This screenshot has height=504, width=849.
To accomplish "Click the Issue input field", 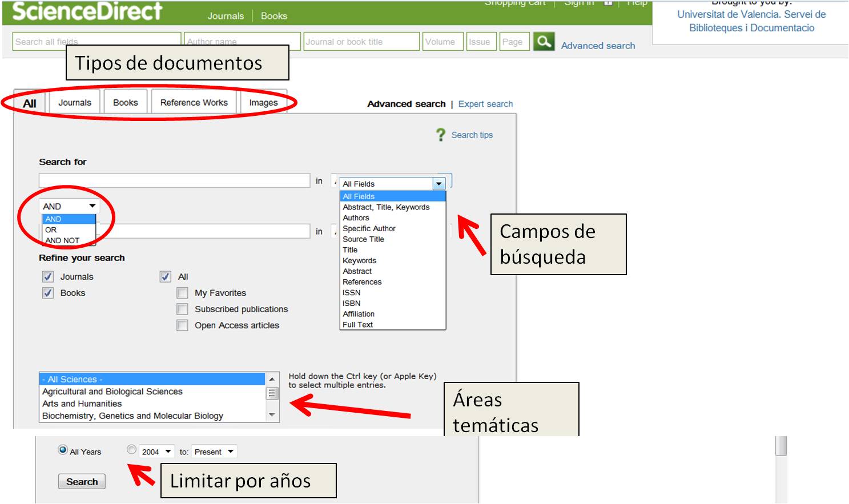I will tap(481, 42).
